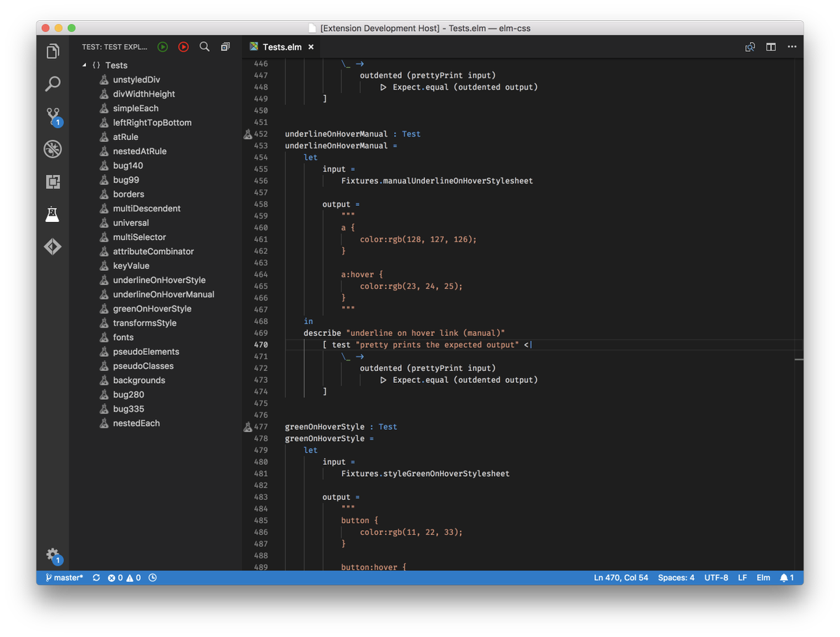Select the bug335 test

(128, 409)
